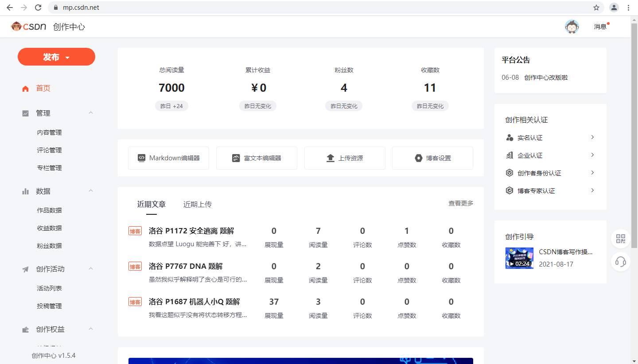
Task: Click the 查看更多 link
Action: pyautogui.click(x=460, y=203)
